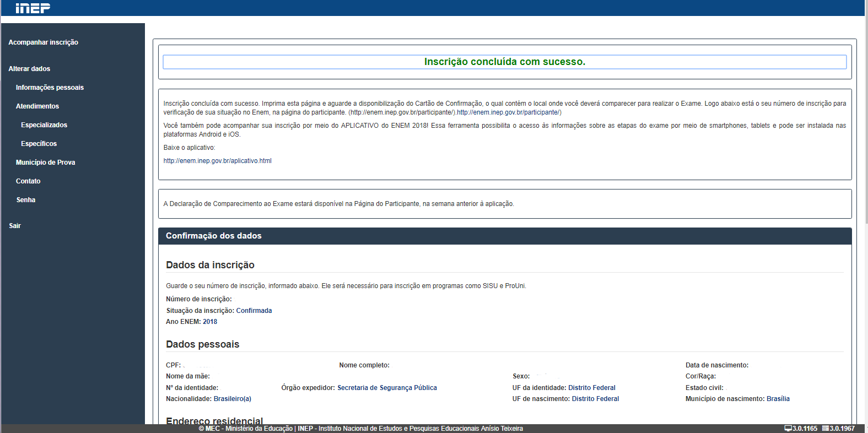The width and height of the screenshot is (868, 433).
Task: Click the server icon beside version 3.0.1967
Action: (x=826, y=428)
